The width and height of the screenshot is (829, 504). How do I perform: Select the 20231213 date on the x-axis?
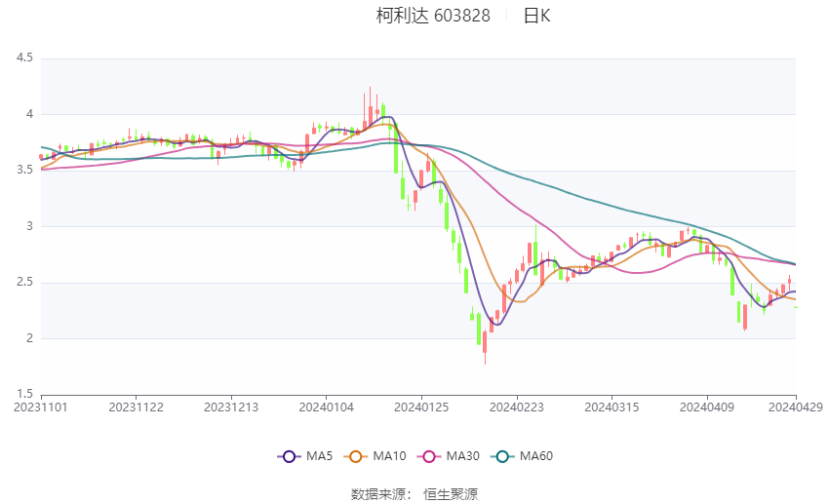click(231, 406)
